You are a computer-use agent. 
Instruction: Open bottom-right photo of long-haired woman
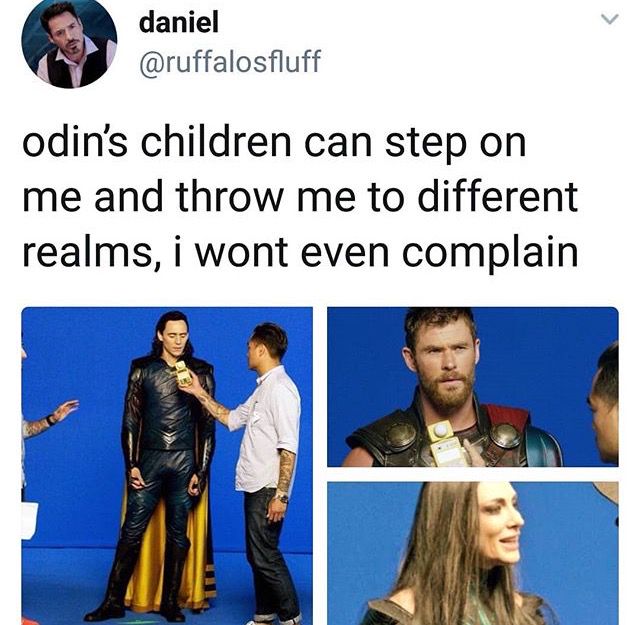tap(473, 553)
